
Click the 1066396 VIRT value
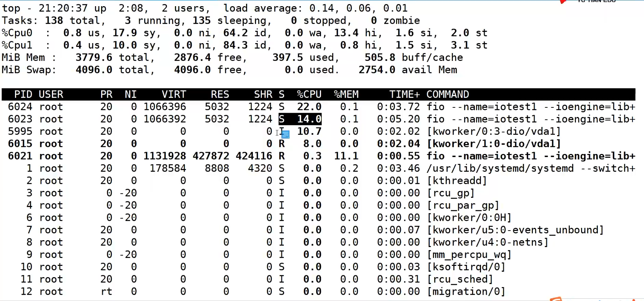point(165,107)
